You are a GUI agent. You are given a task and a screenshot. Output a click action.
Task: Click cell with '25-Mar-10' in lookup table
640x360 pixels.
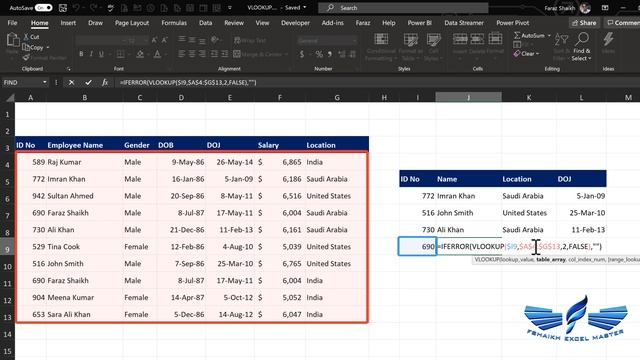[581, 213]
